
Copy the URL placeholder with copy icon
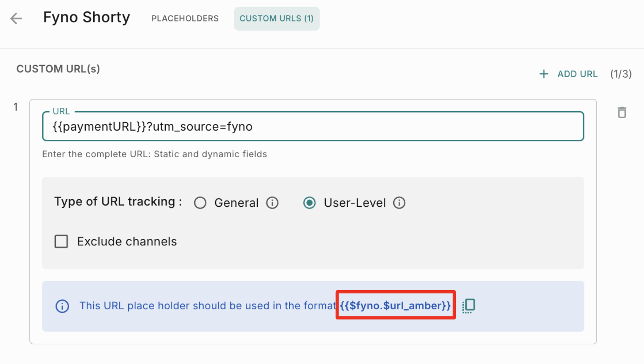[468, 306]
